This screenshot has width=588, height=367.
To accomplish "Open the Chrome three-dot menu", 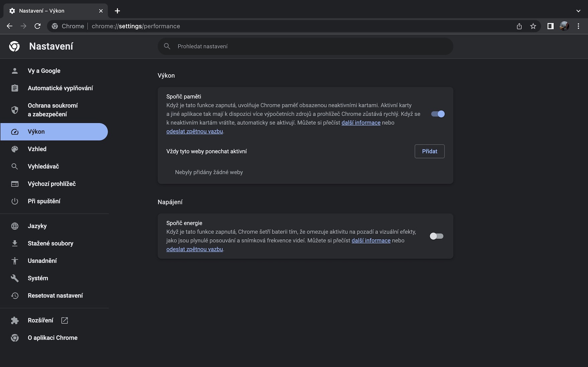I will pos(578,26).
